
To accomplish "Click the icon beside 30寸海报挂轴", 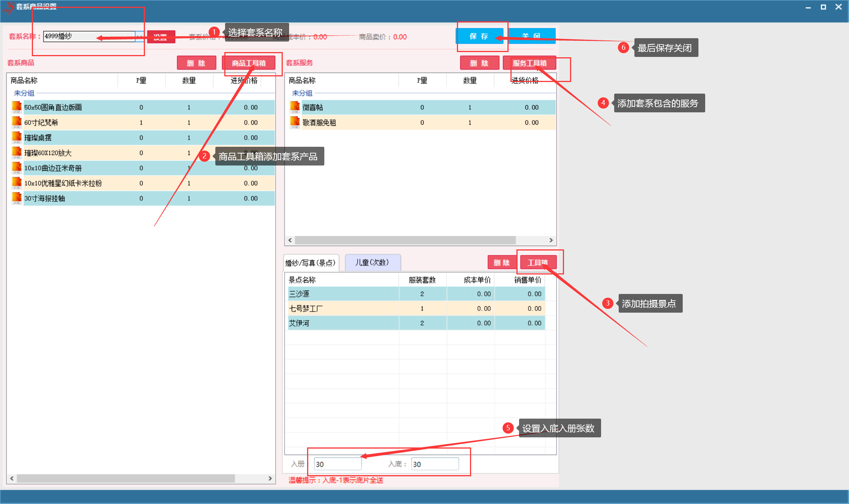I will coord(16,198).
